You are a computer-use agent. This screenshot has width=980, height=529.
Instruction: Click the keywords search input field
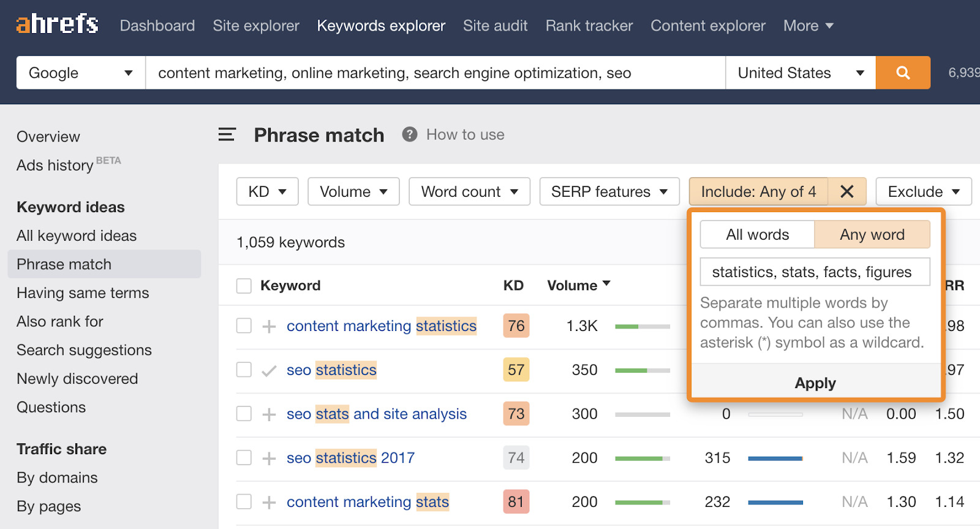click(x=435, y=73)
